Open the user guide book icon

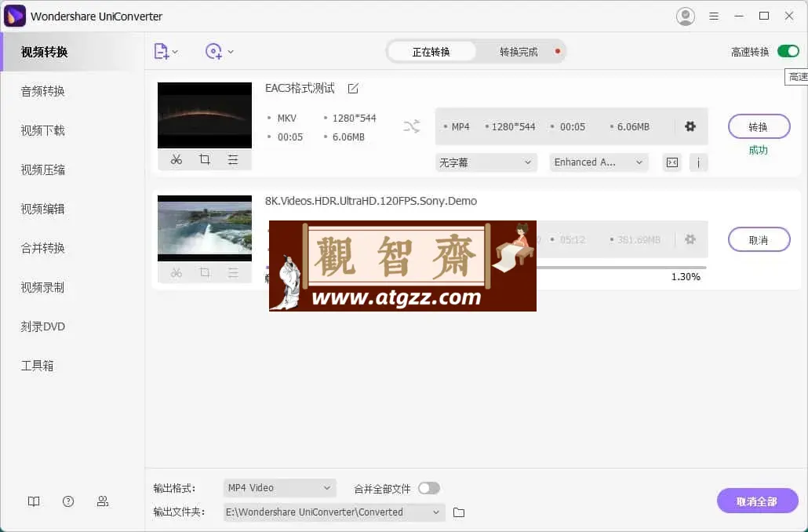click(x=34, y=501)
